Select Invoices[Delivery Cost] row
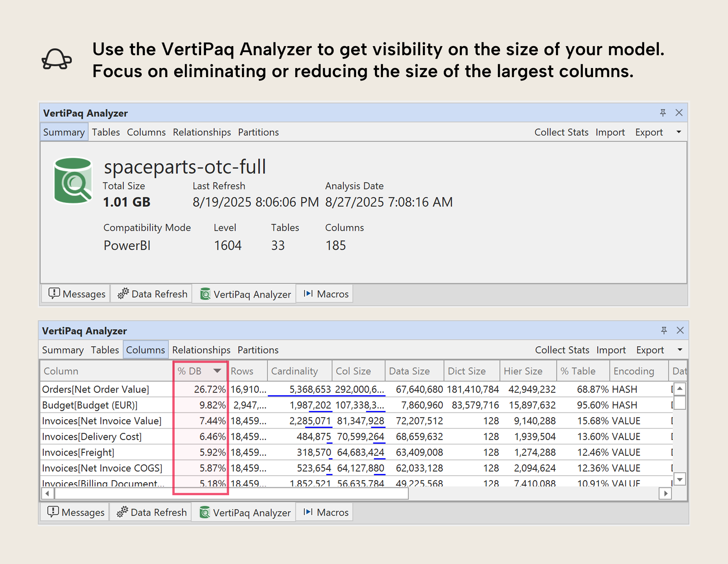 [357, 437]
